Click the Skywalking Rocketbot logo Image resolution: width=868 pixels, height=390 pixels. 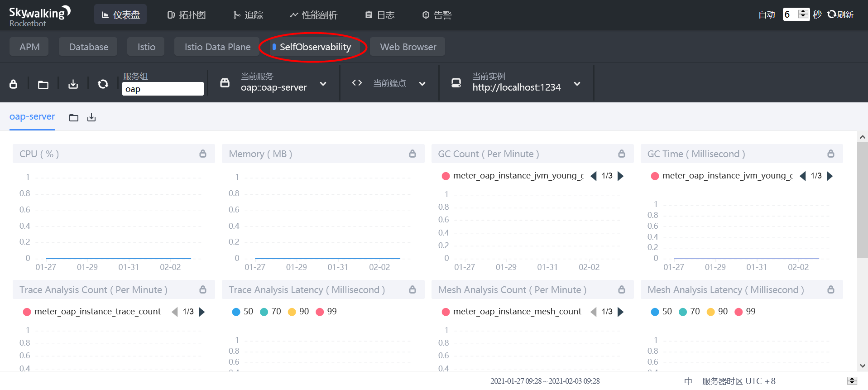(x=40, y=16)
